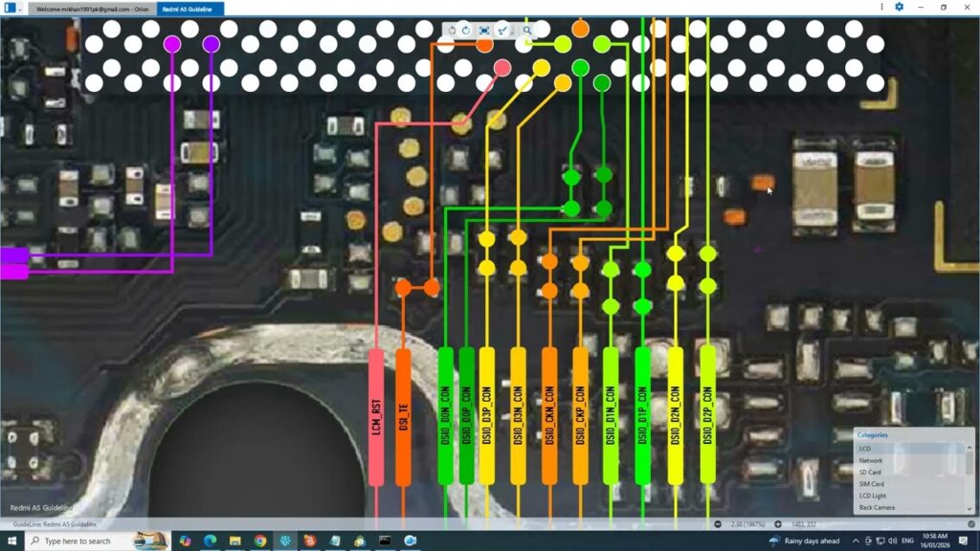Select SD Card category
This screenshot has width=980, height=551.
pyautogui.click(x=870, y=473)
